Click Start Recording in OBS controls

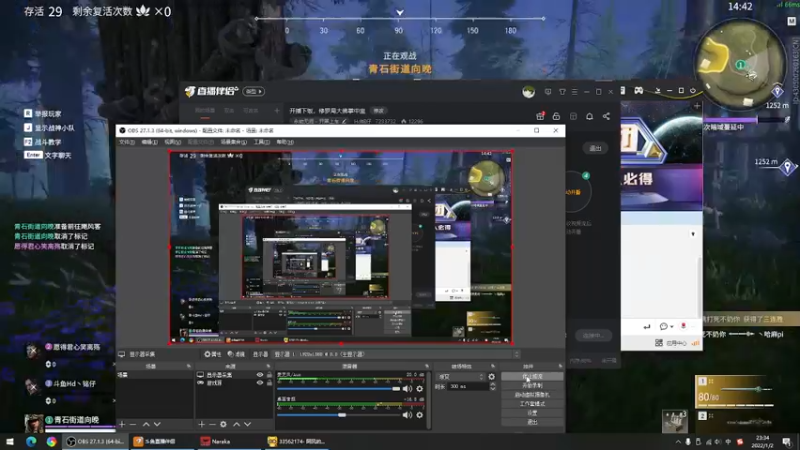pyautogui.click(x=532, y=386)
